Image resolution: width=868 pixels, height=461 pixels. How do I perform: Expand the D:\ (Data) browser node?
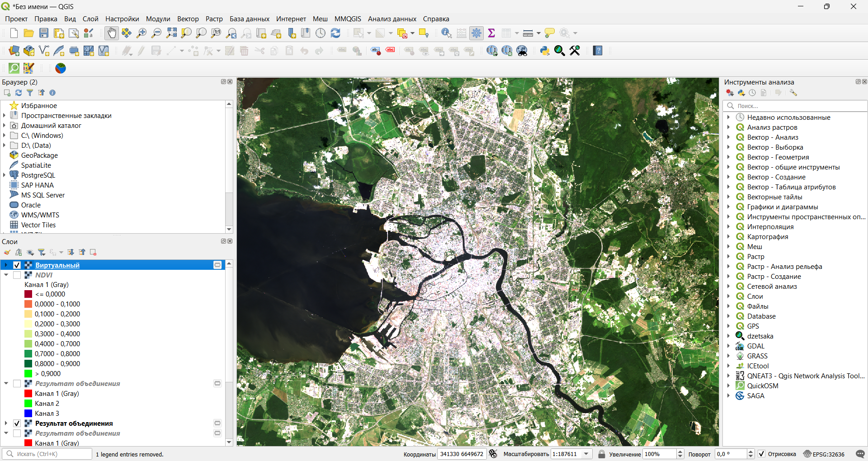click(5, 146)
